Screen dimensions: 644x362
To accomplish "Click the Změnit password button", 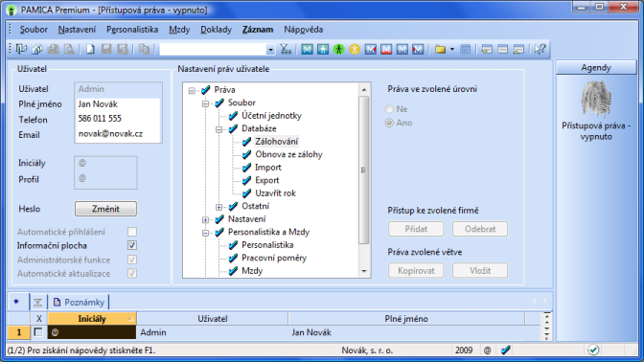I will (x=105, y=209).
